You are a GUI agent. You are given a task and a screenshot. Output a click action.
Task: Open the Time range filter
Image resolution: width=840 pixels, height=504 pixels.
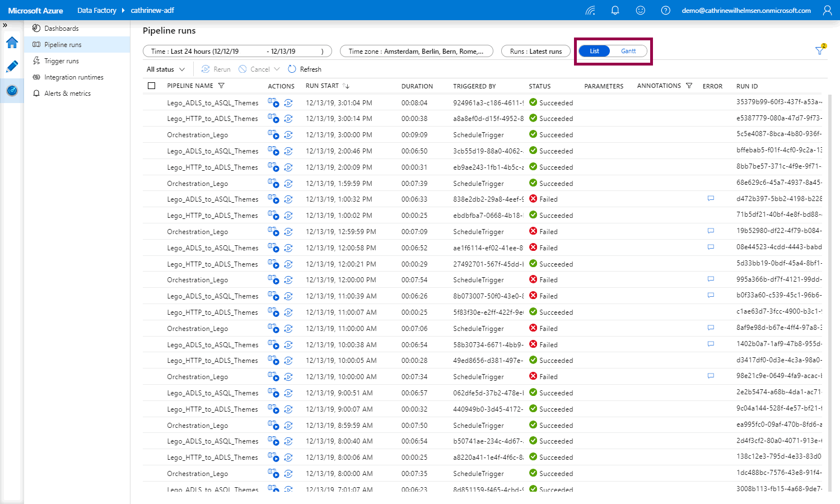pyautogui.click(x=237, y=52)
